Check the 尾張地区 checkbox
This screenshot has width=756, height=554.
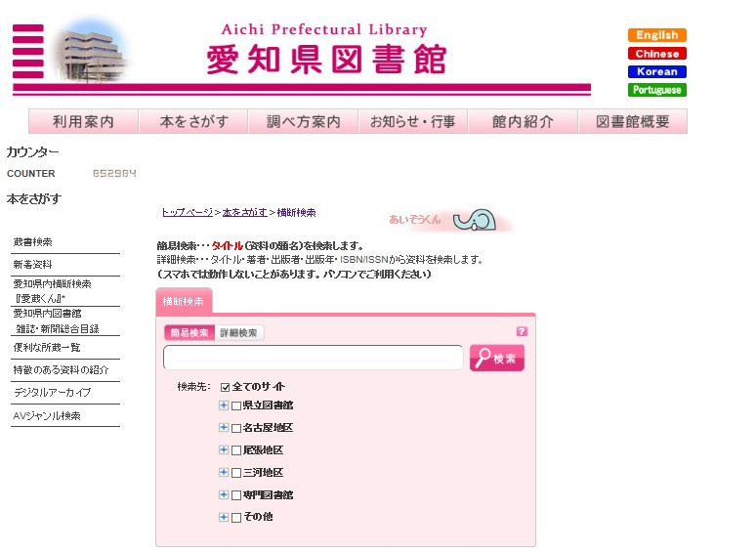click(236, 450)
